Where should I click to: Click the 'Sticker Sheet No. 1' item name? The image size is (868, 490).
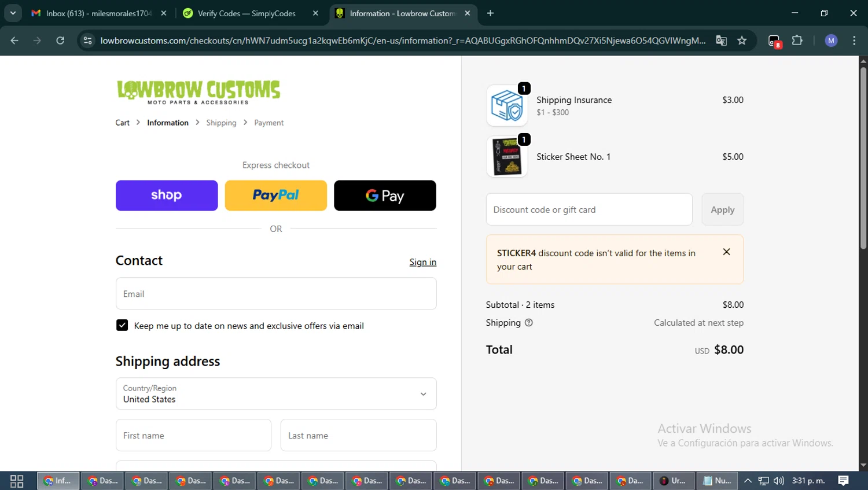(573, 157)
